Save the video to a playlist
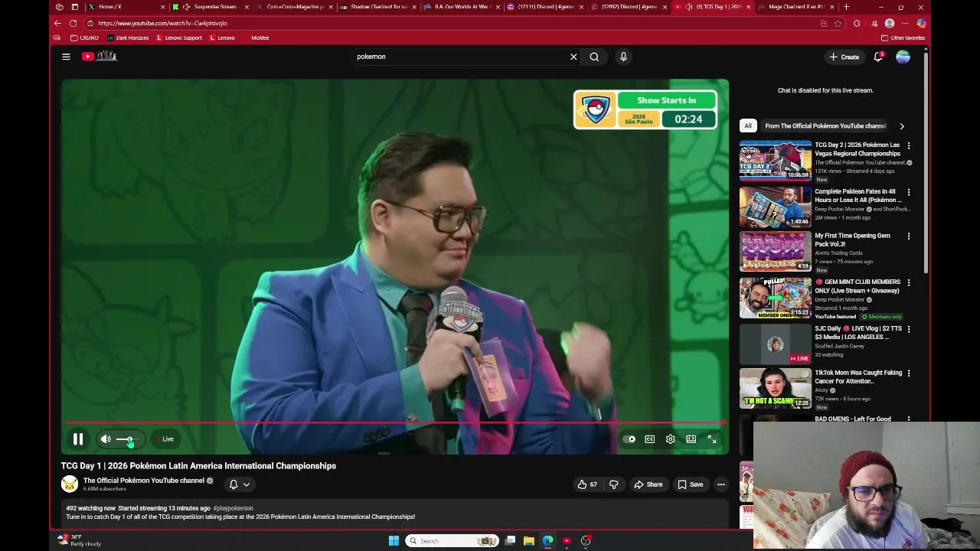 690,484
